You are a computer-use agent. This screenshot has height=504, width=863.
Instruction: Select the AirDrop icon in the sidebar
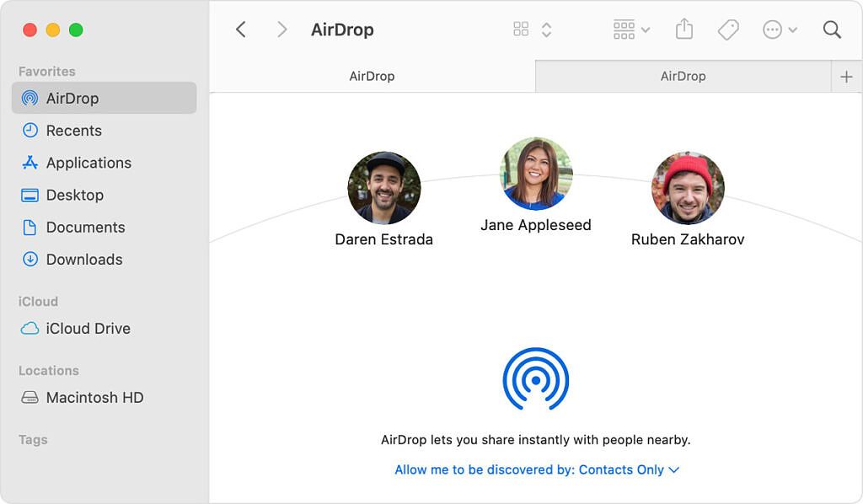(x=31, y=98)
